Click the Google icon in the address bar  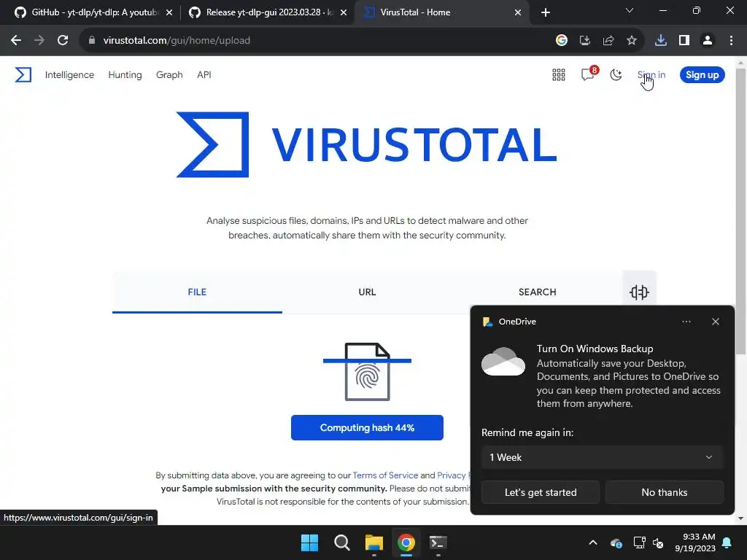coord(562,41)
